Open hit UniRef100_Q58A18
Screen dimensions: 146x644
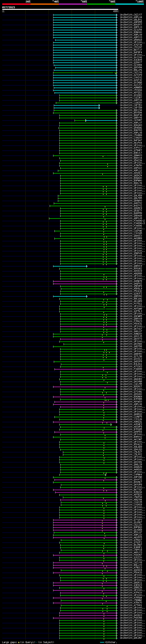[131, 40]
